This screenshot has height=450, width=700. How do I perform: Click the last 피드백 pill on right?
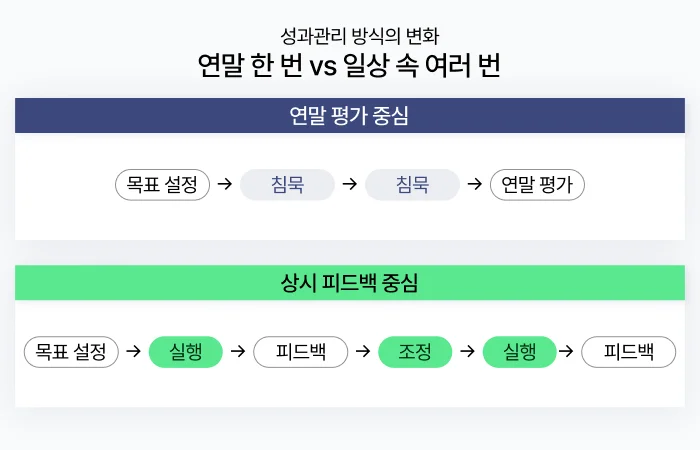coord(629,352)
